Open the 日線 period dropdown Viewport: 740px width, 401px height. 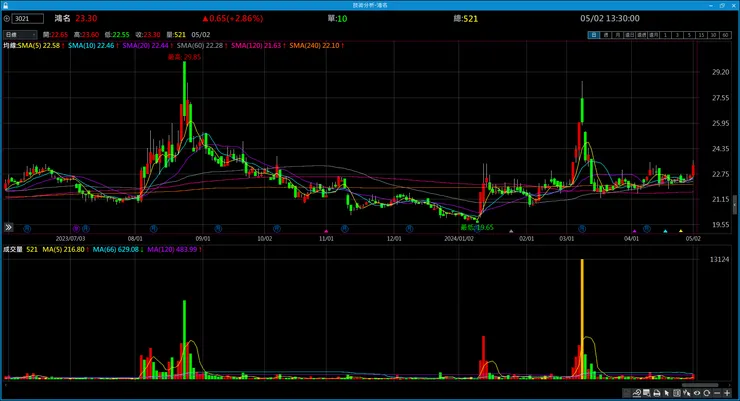(20, 35)
